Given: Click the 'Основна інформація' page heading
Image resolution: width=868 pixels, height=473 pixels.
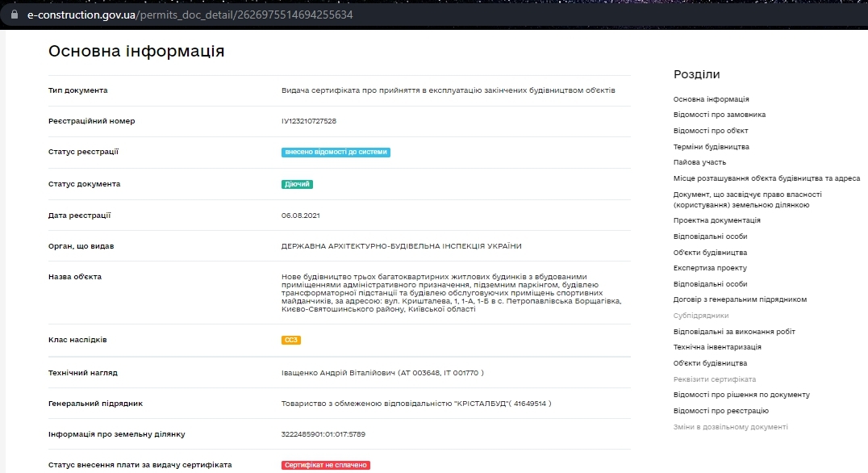Looking at the screenshot, I should tap(136, 51).
